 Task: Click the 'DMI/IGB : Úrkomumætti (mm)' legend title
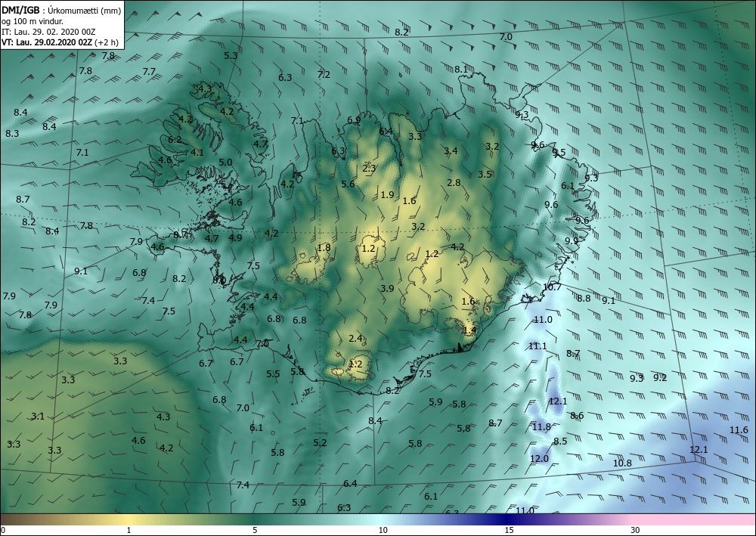coord(61,11)
